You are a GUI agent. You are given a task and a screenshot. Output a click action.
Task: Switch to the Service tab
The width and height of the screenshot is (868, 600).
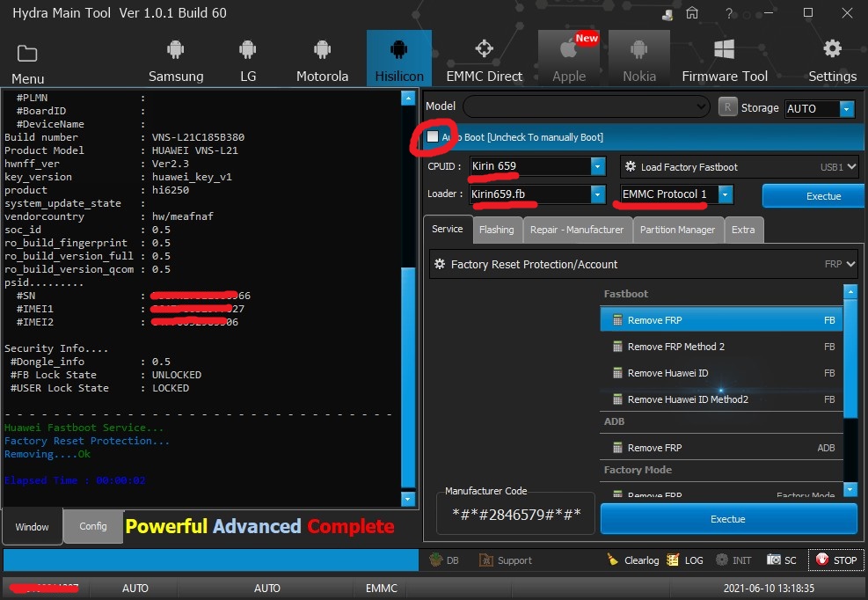(x=448, y=230)
